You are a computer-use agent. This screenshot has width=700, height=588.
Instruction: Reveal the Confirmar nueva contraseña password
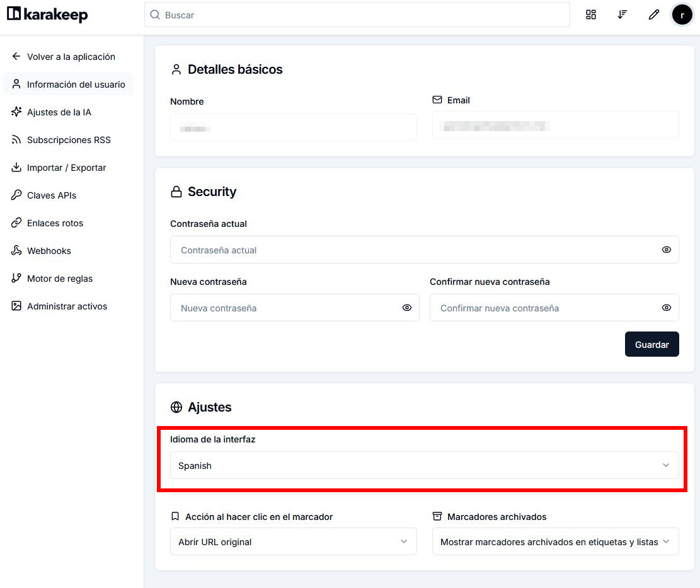(666, 308)
